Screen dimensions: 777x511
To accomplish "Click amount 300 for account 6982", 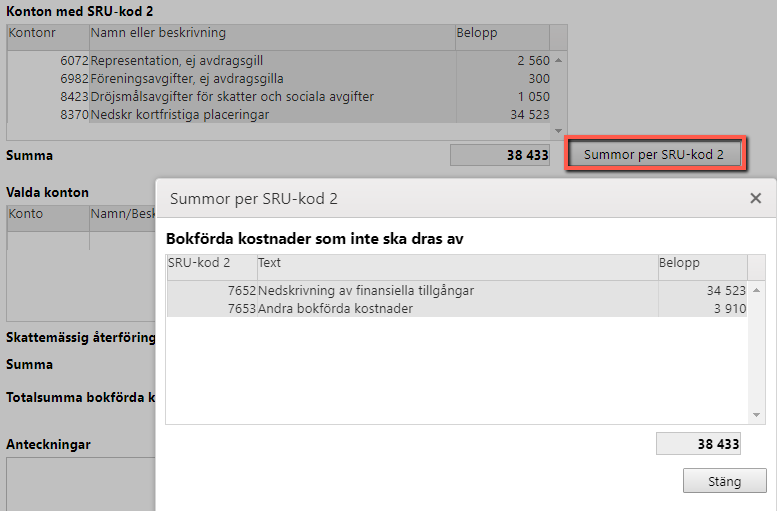I will point(539,78).
